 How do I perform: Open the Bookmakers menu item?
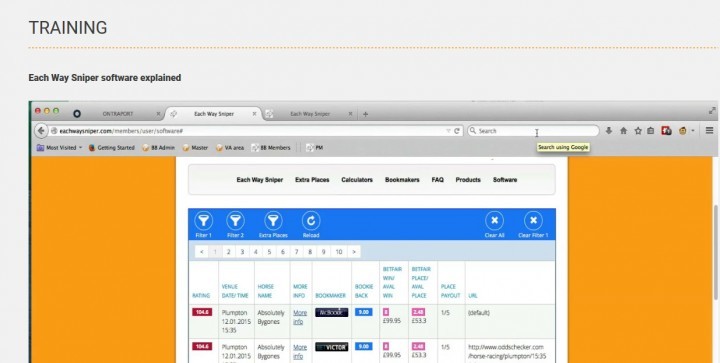pos(402,180)
